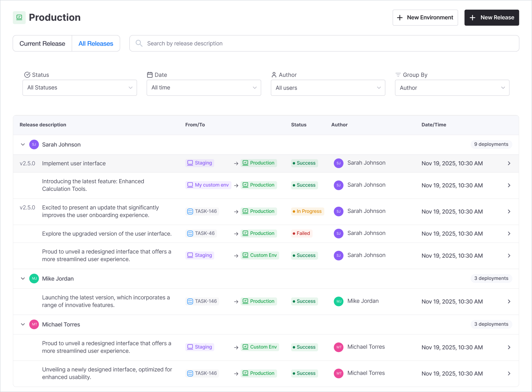Open details arrow for the In Progress release
The width and height of the screenshot is (532, 392).
tap(509, 212)
